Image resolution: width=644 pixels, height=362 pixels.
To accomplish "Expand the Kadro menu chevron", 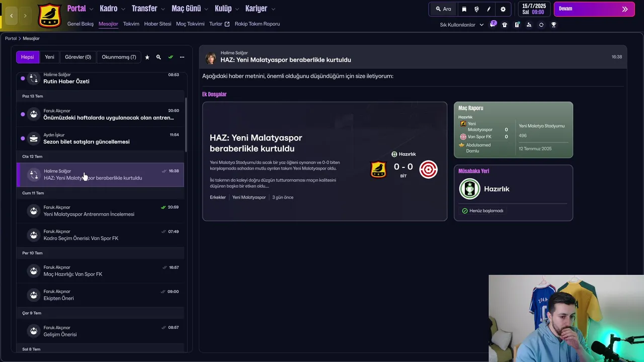I will click(x=123, y=9).
